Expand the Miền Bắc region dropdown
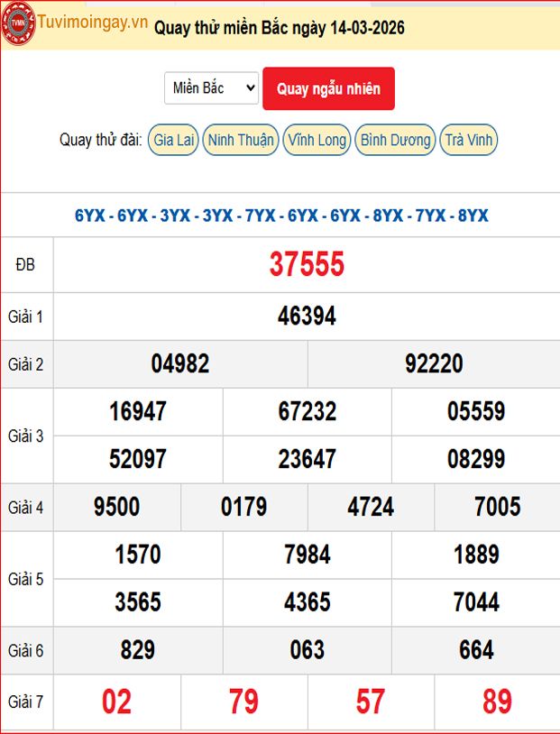Screen dimensions: 560x734 212,88
